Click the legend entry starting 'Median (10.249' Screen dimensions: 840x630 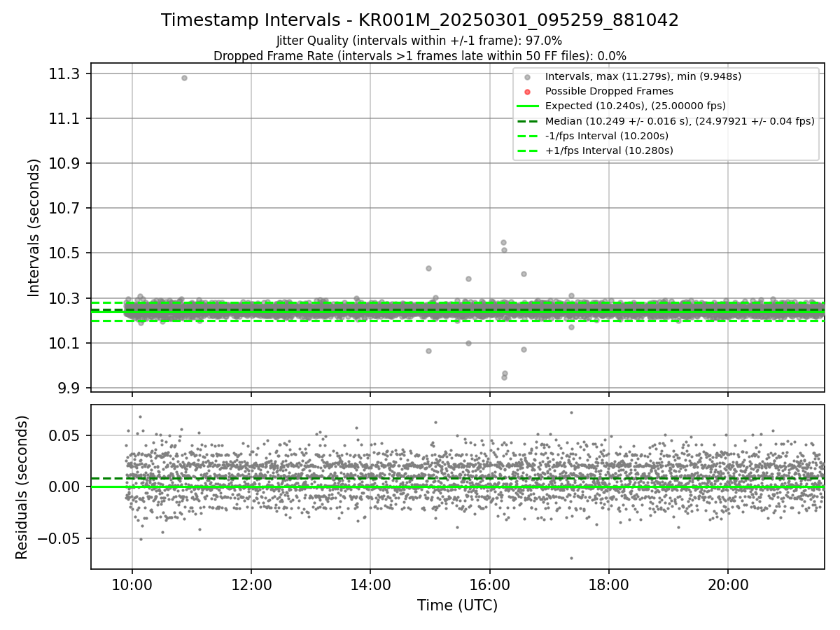[x=680, y=121]
